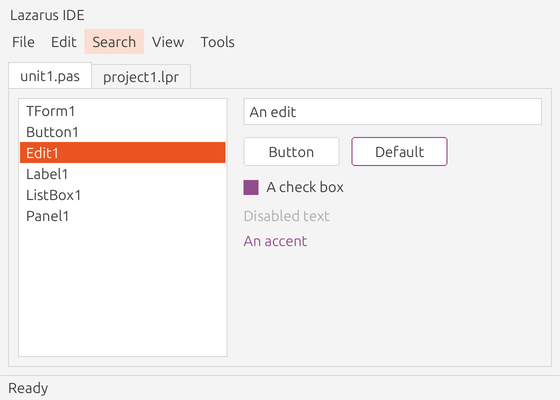Select TForm1 in the list
560x400 pixels.
pyautogui.click(x=122, y=111)
